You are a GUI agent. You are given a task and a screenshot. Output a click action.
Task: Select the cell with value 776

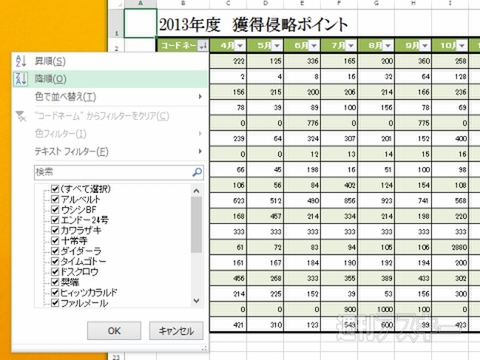click(x=302, y=123)
